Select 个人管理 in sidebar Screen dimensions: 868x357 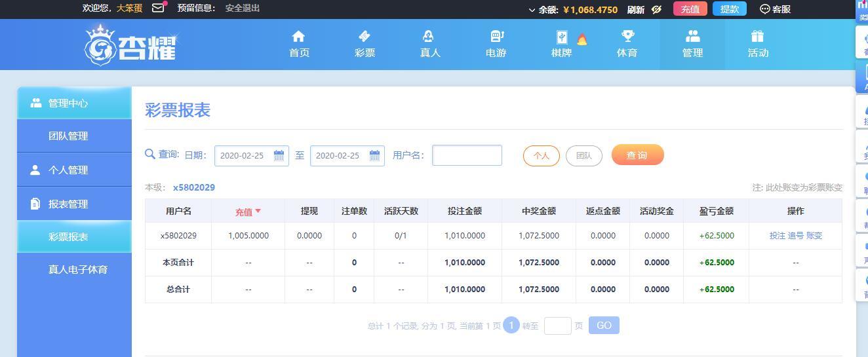74,170
